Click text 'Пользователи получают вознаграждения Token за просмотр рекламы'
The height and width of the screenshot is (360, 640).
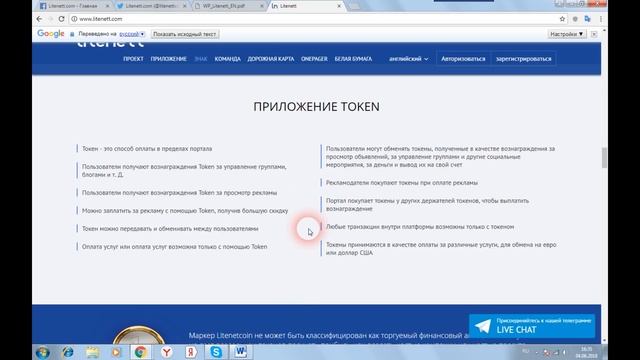[x=179, y=193]
